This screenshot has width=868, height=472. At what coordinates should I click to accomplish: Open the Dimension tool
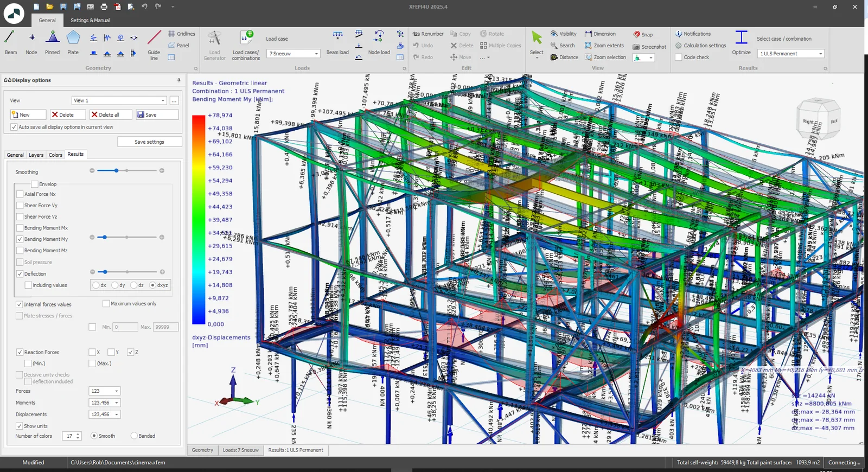[600, 34]
